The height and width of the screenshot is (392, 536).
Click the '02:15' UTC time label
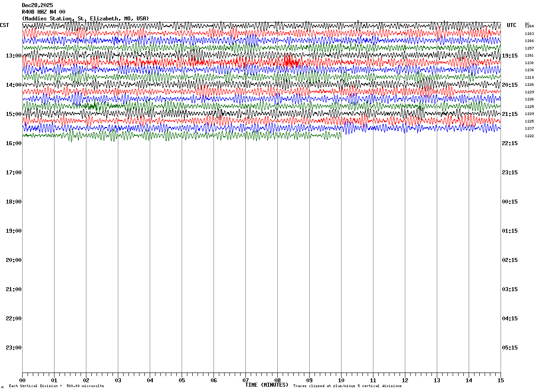510,260
